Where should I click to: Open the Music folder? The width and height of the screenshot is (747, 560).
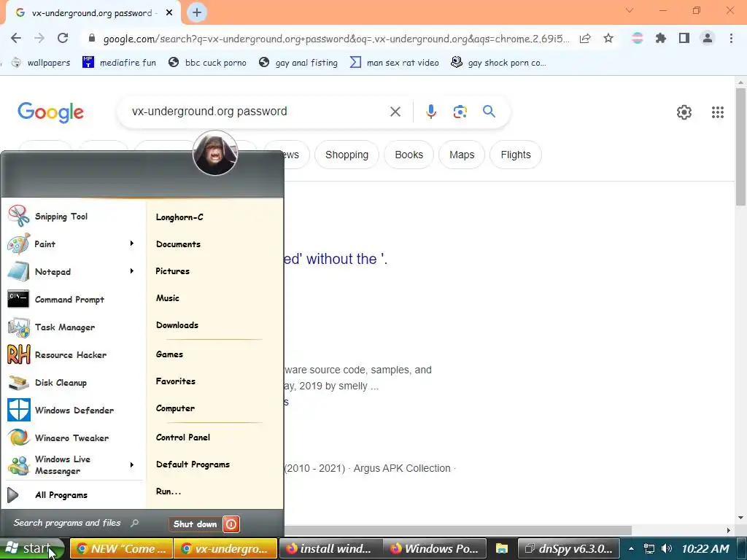coord(167,298)
